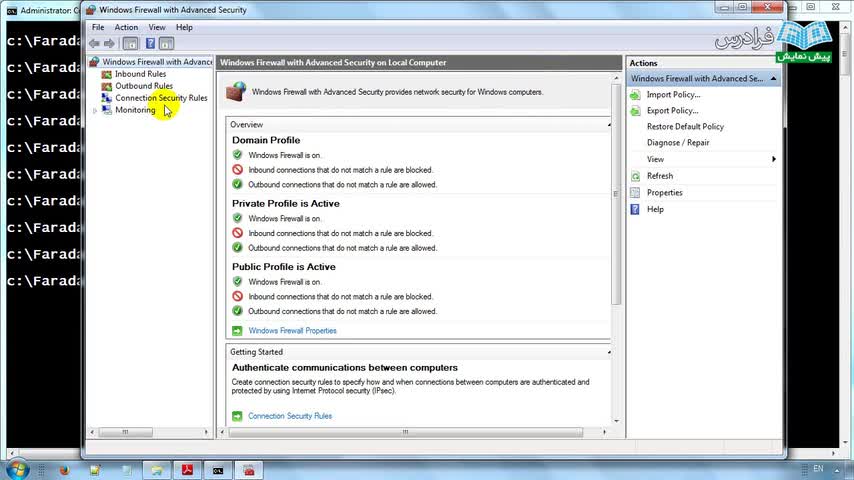This screenshot has height=480, width=854.
Task: Open Firefox from the taskbar
Action: coord(64,470)
